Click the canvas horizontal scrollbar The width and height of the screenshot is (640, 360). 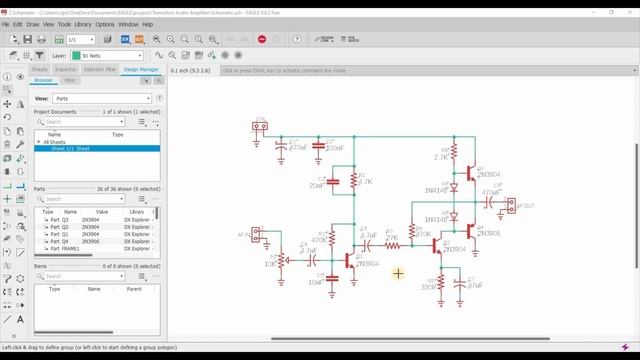click(x=410, y=338)
